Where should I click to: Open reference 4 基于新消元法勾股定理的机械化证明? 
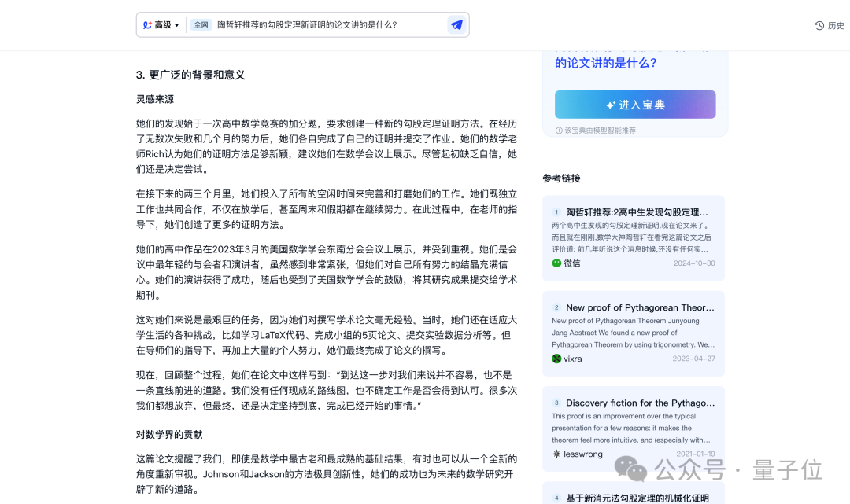tap(633, 494)
